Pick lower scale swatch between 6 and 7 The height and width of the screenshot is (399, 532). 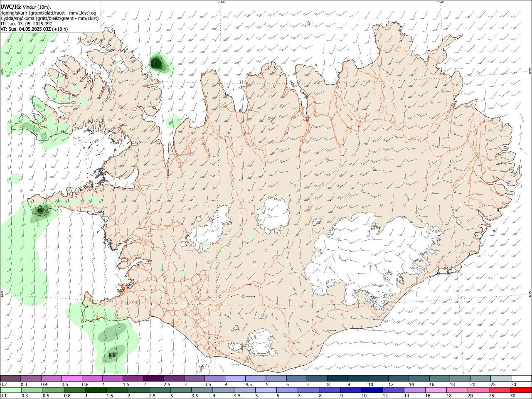tap(287, 390)
